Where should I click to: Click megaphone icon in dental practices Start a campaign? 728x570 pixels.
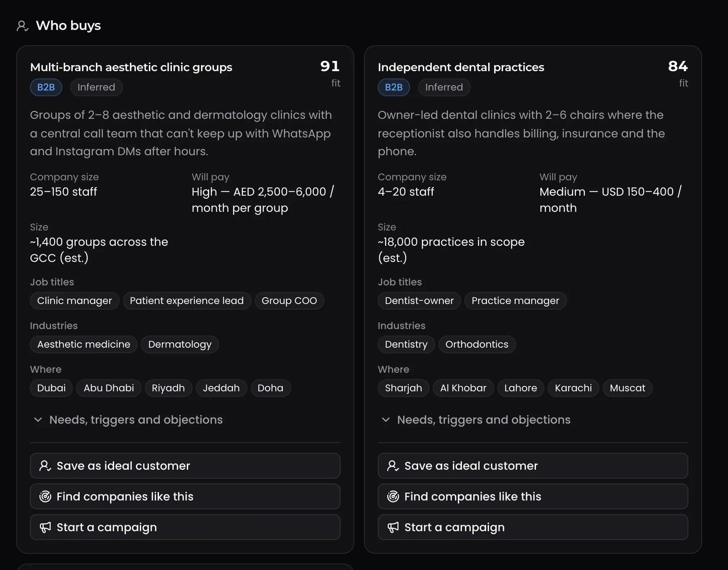(393, 527)
